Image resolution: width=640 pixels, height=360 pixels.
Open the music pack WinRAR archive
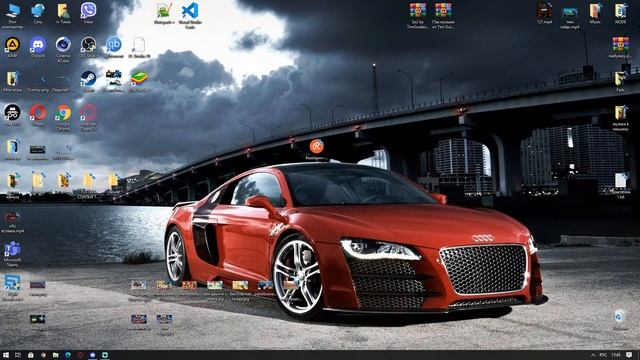[x=443, y=11]
